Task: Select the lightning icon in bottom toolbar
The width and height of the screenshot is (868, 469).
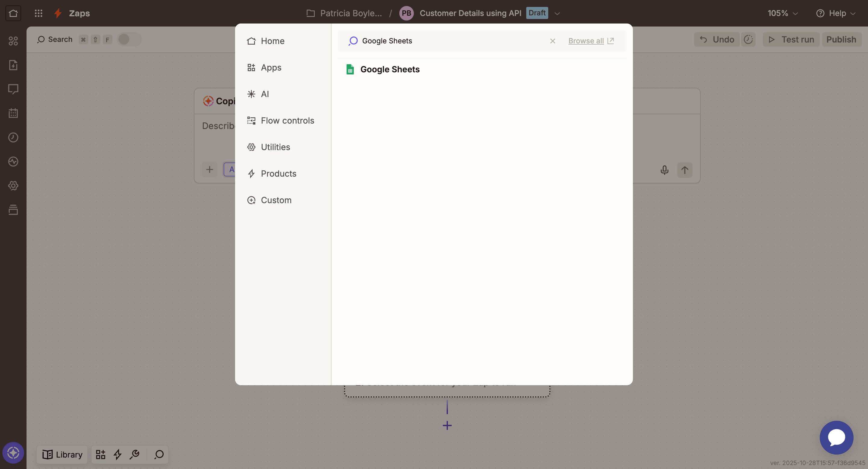Action: tap(117, 455)
